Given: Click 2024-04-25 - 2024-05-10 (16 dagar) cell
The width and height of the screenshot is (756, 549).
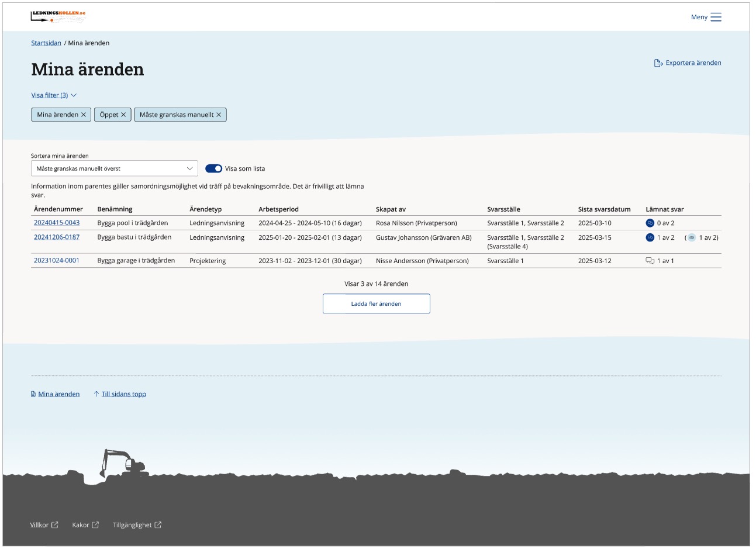Looking at the screenshot, I should 310,223.
